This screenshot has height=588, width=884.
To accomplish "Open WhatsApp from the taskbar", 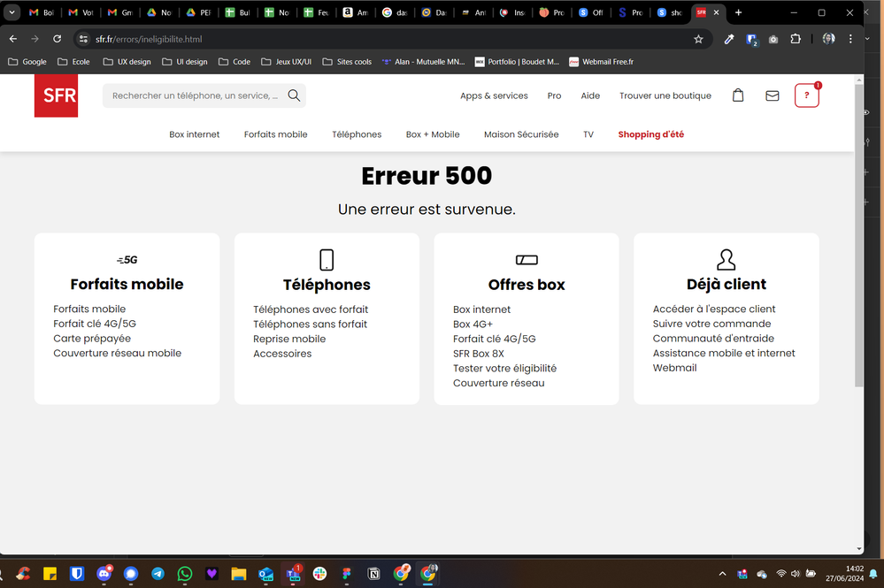I will (x=184, y=574).
